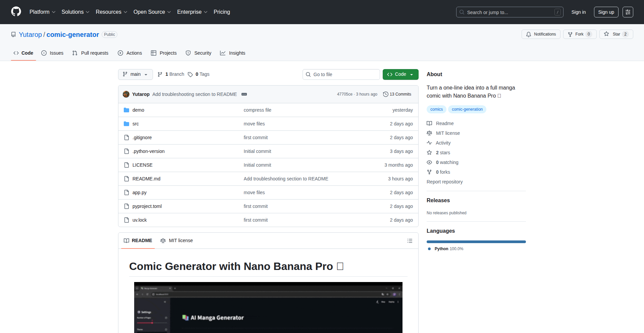Viewport: 644px width, 333px height.
Task: Focus the Go to file search field
Action: tap(341, 74)
